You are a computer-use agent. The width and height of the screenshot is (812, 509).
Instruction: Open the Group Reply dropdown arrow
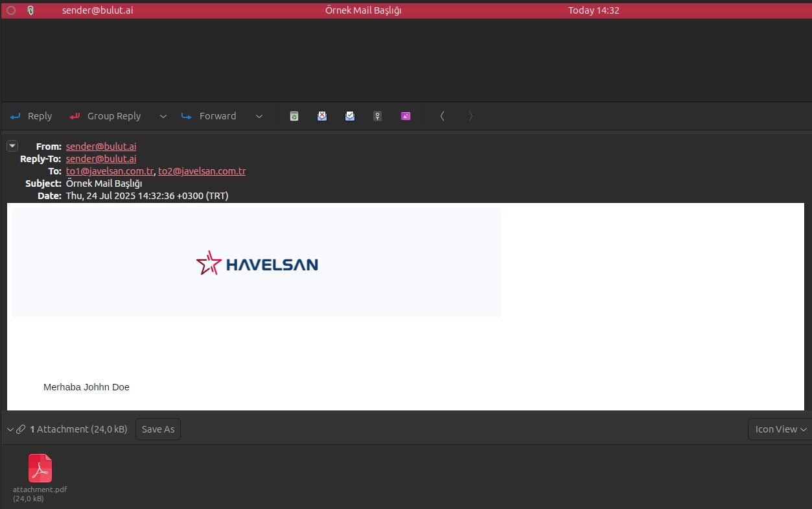(163, 116)
